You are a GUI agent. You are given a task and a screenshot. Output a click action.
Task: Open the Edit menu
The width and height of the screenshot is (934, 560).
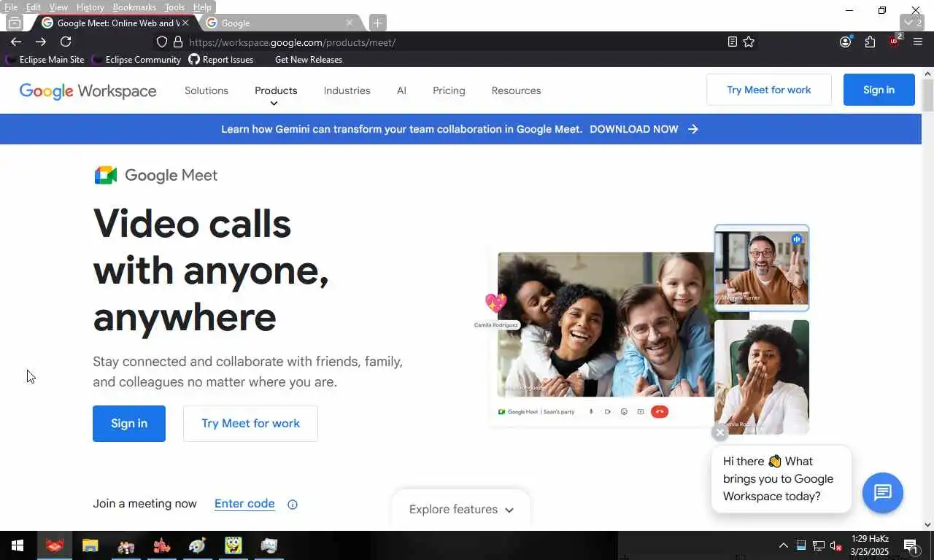coord(34,7)
